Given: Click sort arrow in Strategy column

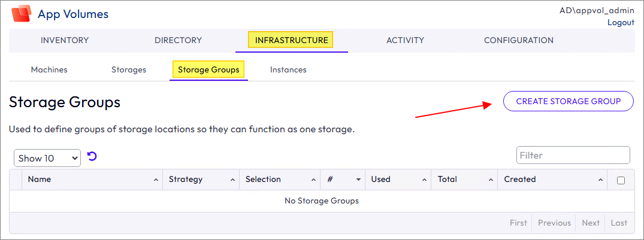Looking at the screenshot, I should [x=232, y=180].
